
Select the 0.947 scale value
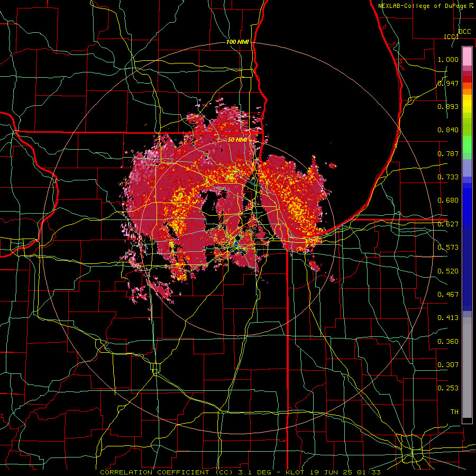(x=448, y=83)
